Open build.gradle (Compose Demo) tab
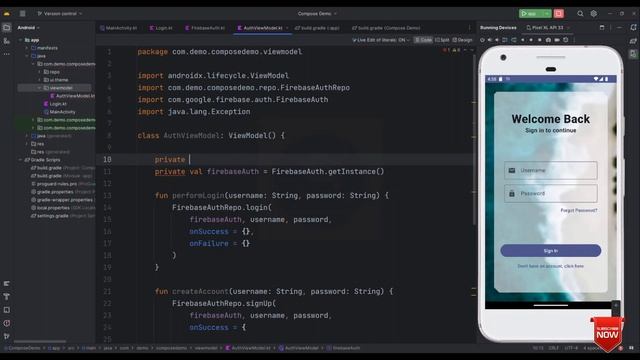 pos(386,28)
